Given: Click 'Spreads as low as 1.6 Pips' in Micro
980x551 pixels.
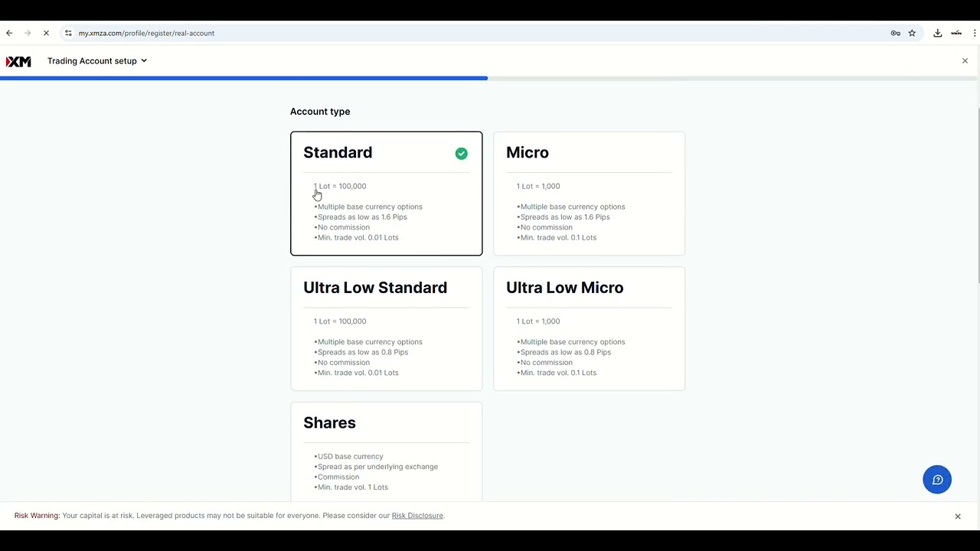Looking at the screenshot, I should click(x=565, y=217).
